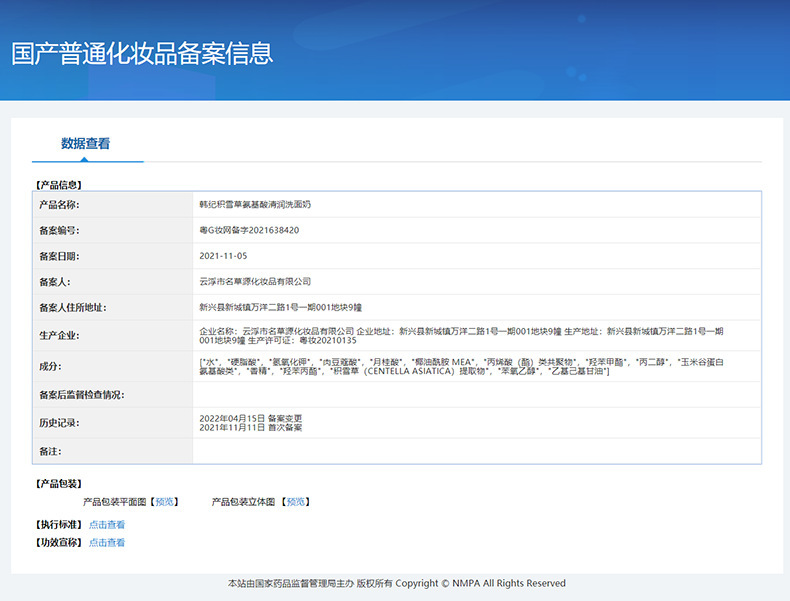Screen dimensions: 790x601
Task: Click the product name value 韩纪积雪草氨基酸清润洗面奶
Action: 255,204
